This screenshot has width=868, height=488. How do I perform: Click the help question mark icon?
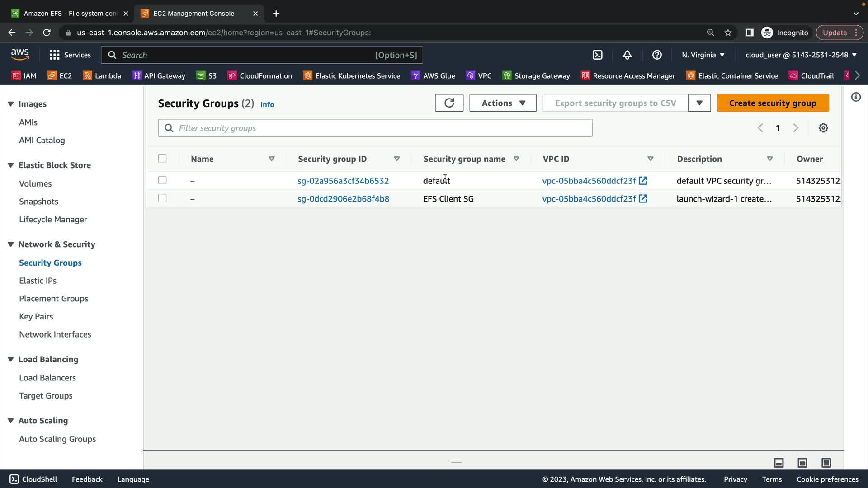657,55
